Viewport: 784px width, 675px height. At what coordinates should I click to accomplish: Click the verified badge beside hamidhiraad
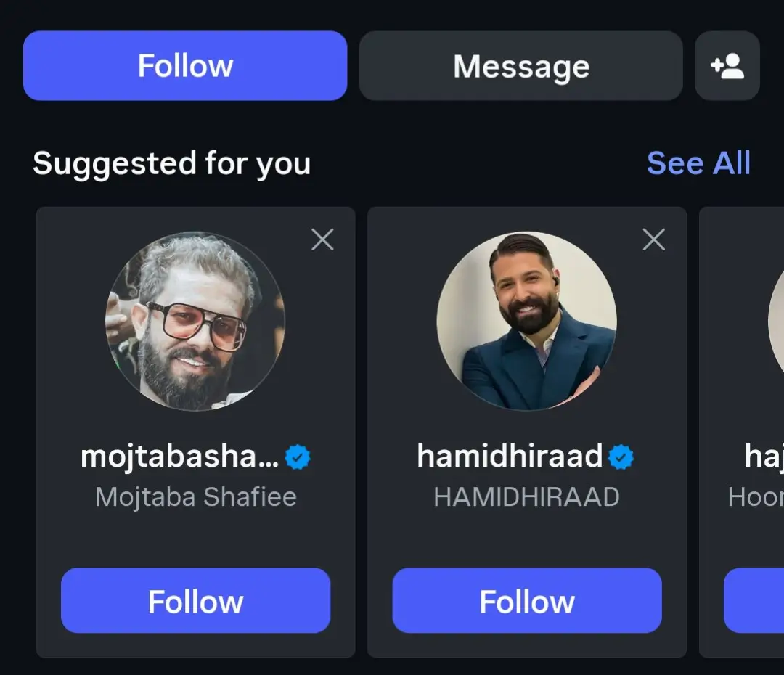(x=621, y=457)
